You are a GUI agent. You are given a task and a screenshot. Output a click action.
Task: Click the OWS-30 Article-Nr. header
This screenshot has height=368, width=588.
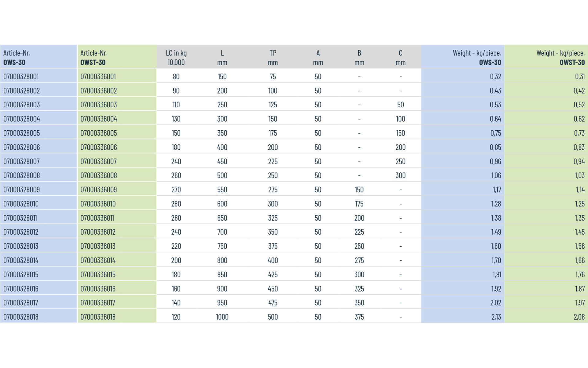[x=17, y=57]
